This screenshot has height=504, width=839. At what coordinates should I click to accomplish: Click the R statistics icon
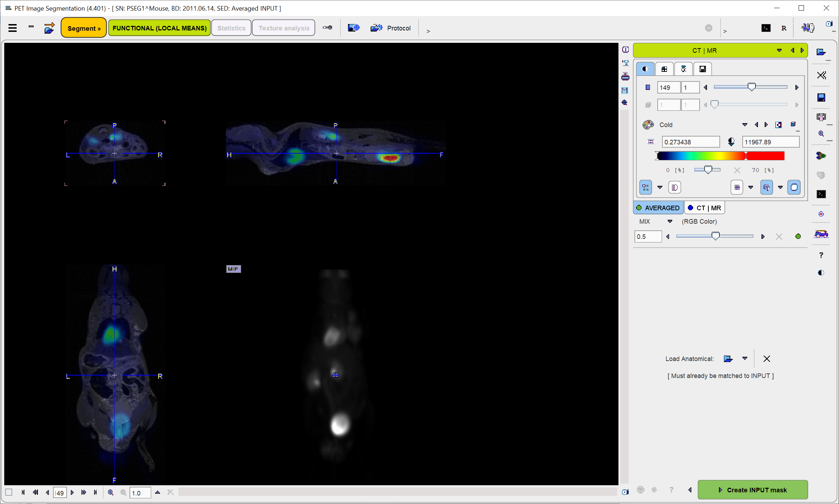784,28
